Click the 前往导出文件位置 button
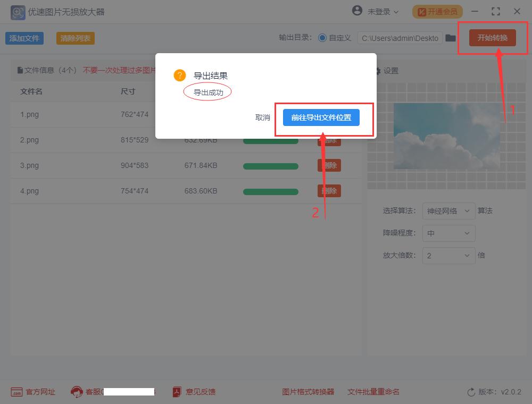 (321, 117)
